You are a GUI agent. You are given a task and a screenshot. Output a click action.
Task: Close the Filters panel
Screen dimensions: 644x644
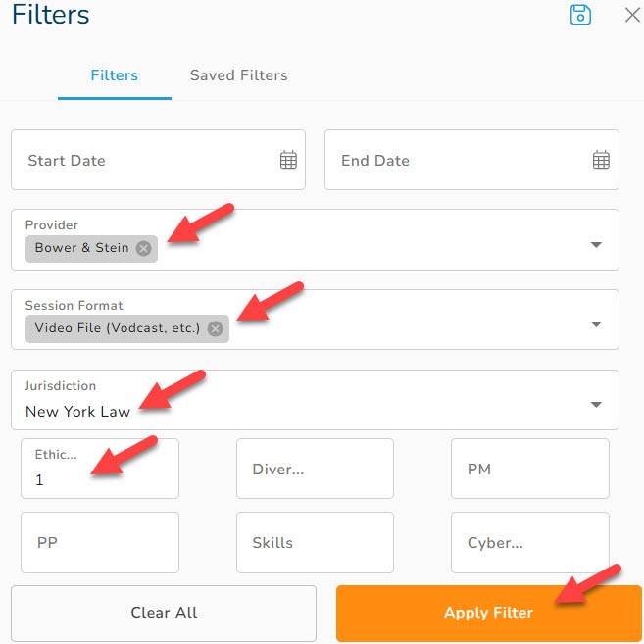pyautogui.click(x=632, y=15)
